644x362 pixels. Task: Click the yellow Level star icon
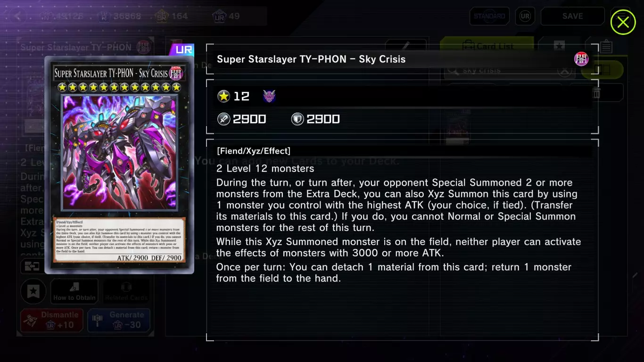223,97
